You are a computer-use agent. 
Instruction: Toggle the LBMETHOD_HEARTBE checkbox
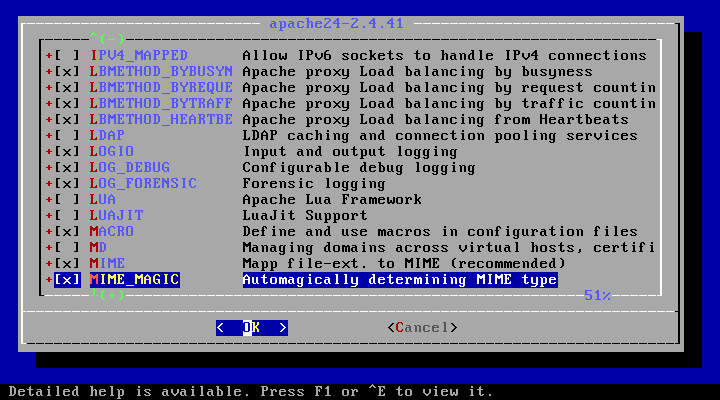tap(67, 120)
